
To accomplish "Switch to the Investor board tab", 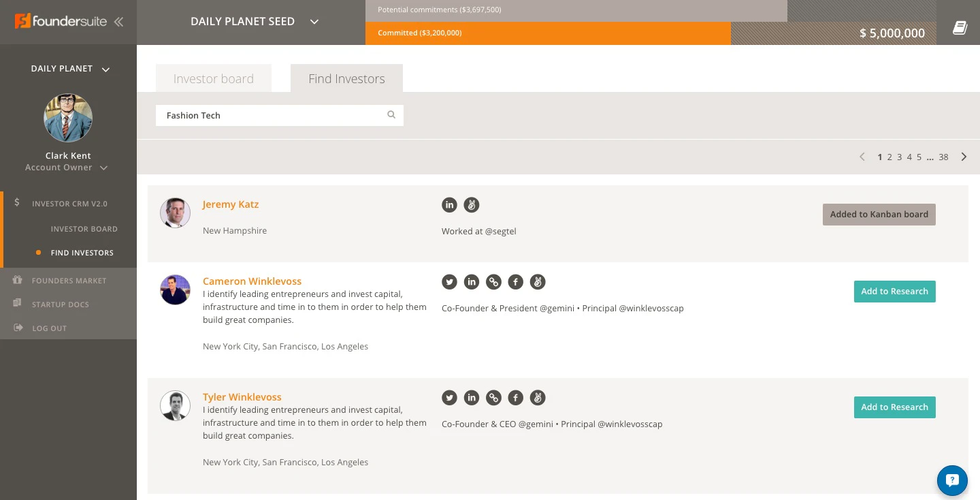I will click(213, 78).
